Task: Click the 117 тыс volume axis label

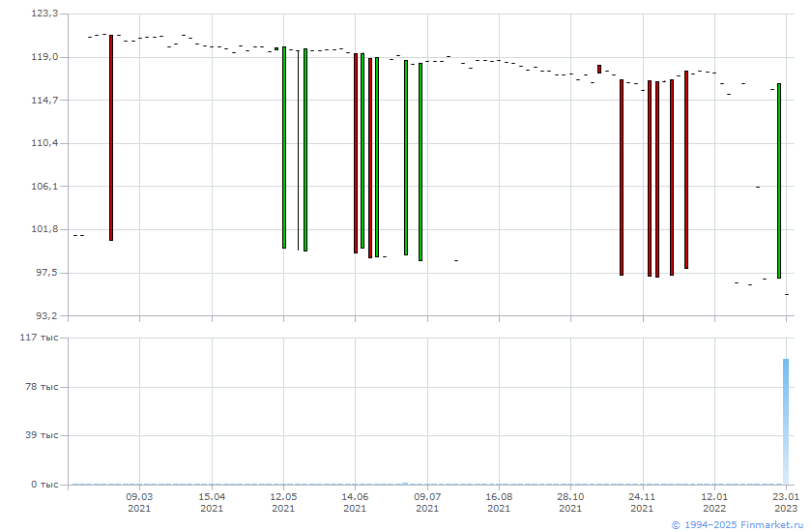Action: 39,338
